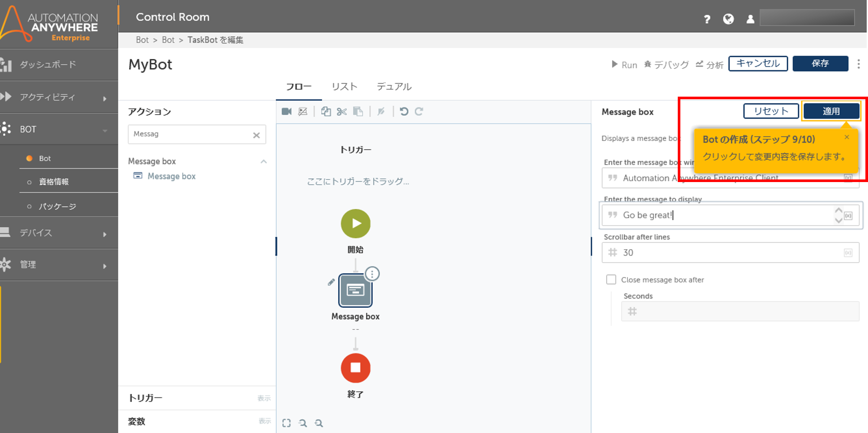Click the disable image icon in toolbar
Screen dimensions: 868x433
[x=303, y=111]
